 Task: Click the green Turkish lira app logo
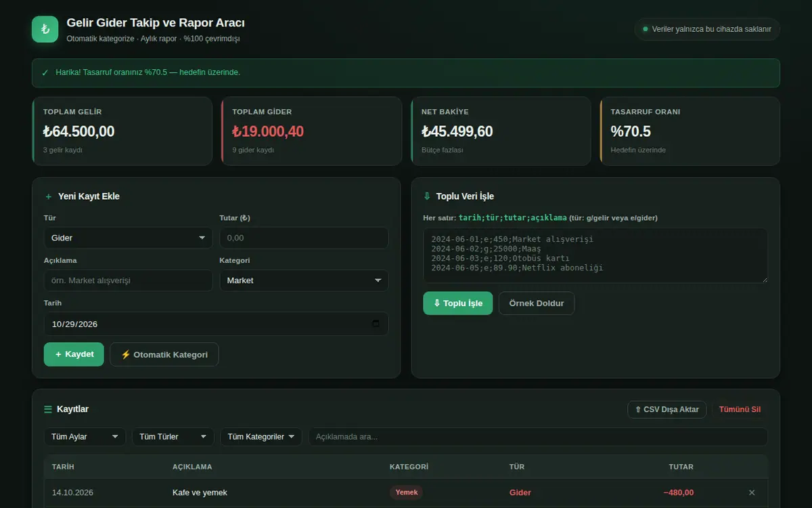[45, 29]
